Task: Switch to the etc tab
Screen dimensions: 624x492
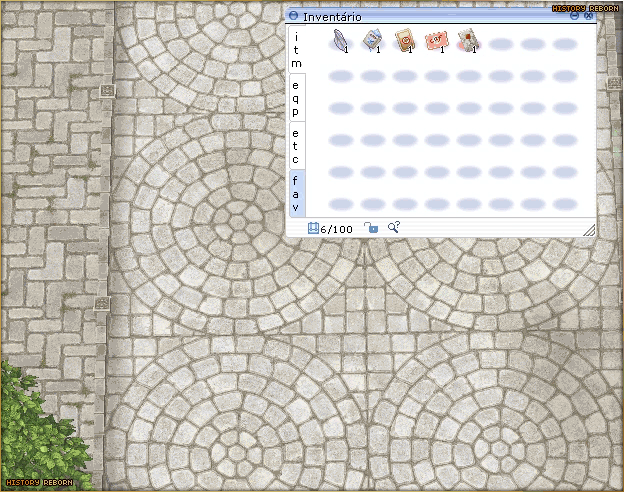Action: [295, 146]
